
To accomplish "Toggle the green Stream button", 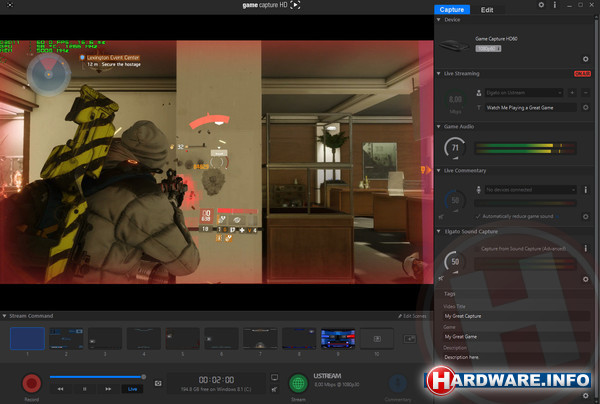I will [x=298, y=383].
